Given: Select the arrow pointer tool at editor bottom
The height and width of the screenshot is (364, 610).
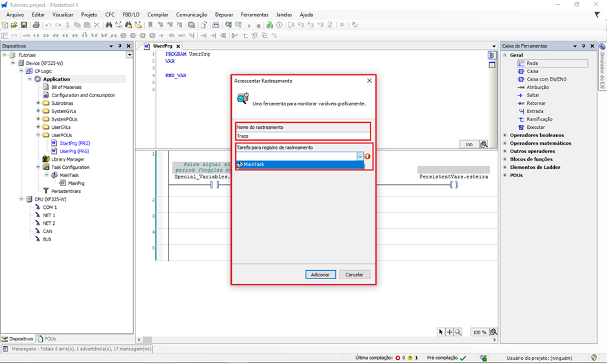Looking at the screenshot, I should click(x=441, y=332).
